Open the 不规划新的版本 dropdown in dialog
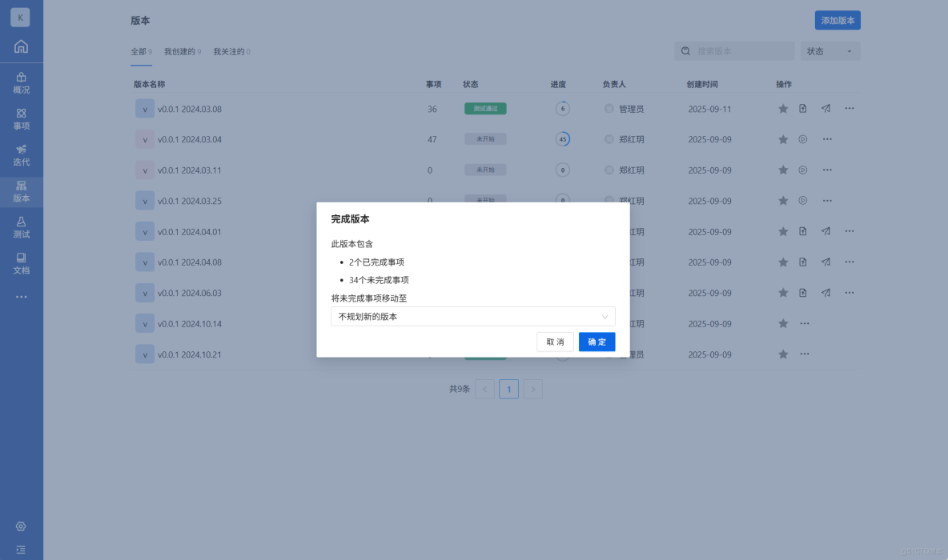 [472, 316]
